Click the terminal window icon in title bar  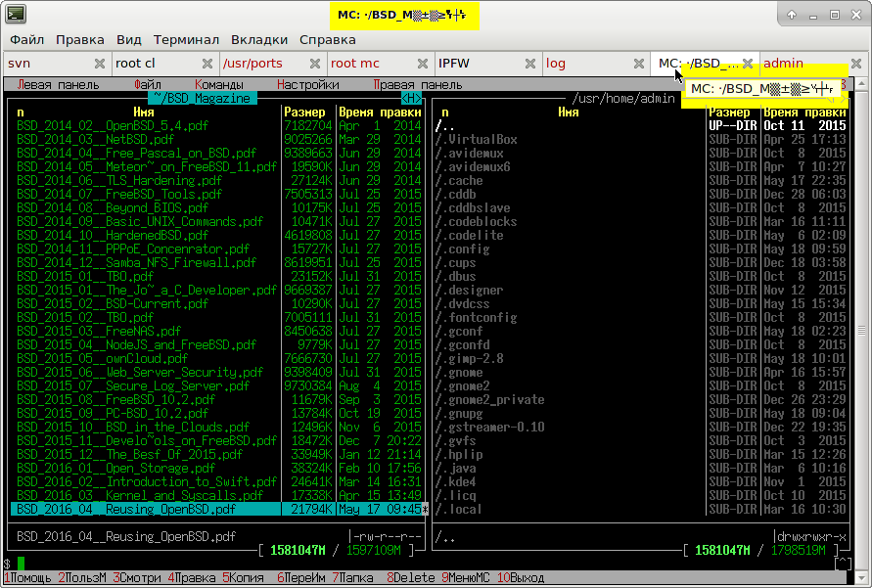pos(16,15)
